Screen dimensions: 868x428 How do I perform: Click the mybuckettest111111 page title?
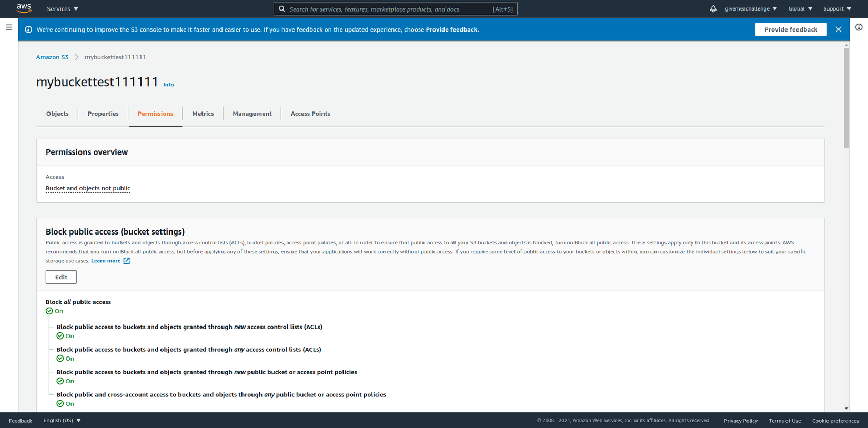coord(97,82)
